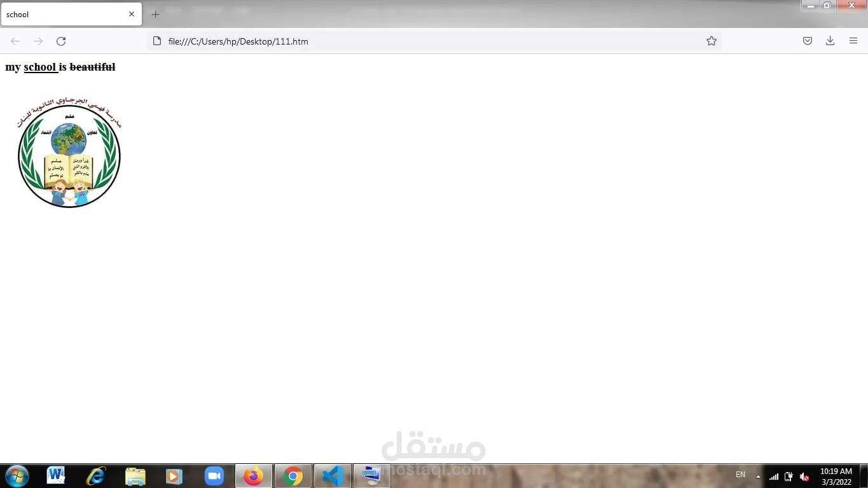Close the Firefox window
This screenshot has width=868, height=488.
click(851, 6)
